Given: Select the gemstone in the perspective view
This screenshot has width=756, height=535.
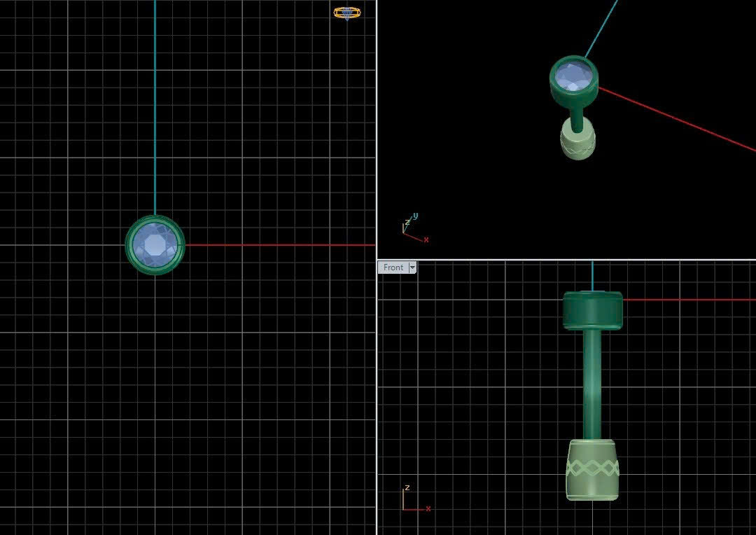Looking at the screenshot, I should pos(574,75).
